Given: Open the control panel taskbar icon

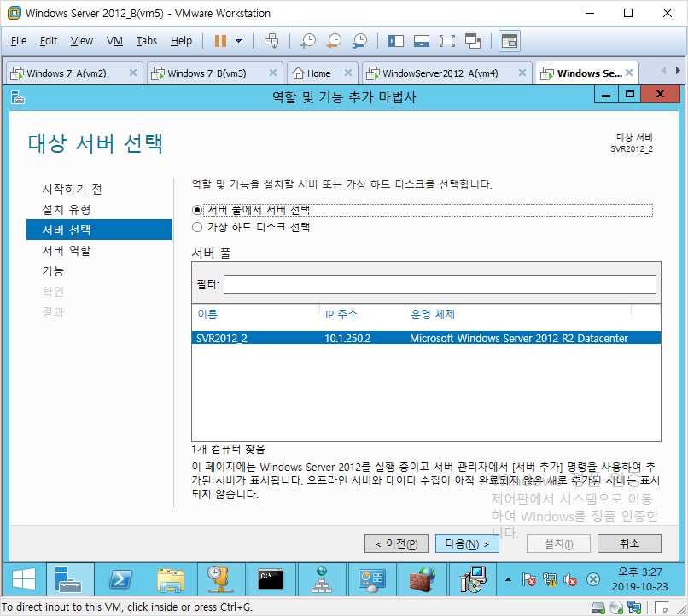Looking at the screenshot, I should coord(371,579).
